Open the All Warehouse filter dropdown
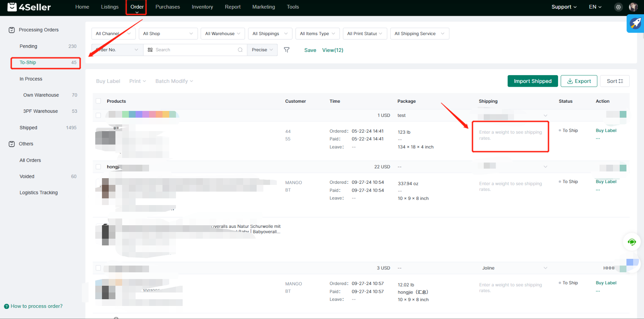The image size is (644, 319). (223, 34)
